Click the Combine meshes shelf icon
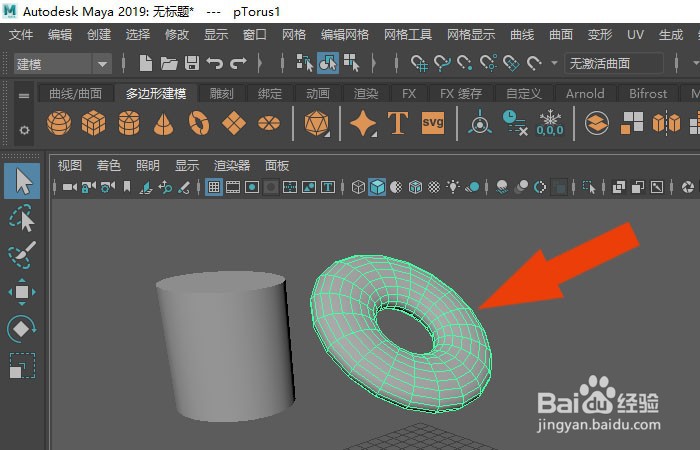 tap(597, 123)
